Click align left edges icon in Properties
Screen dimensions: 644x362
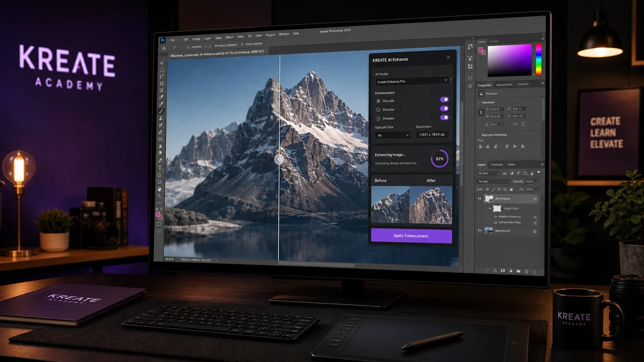pos(480,146)
